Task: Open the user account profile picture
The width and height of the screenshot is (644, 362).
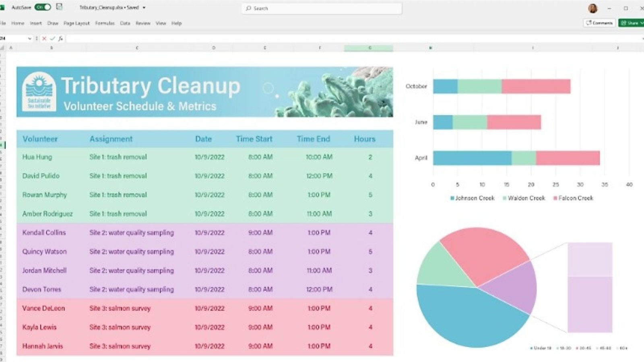Action: click(592, 8)
